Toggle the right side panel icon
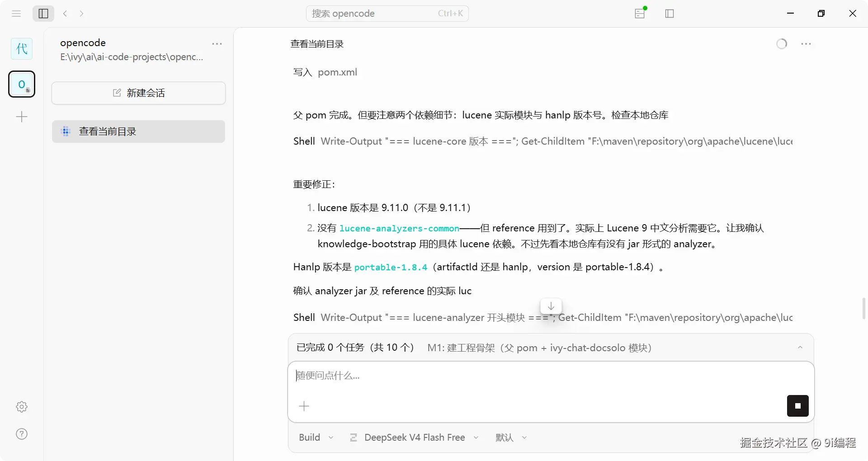Viewport: 868px width, 461px height. (670, 14)
